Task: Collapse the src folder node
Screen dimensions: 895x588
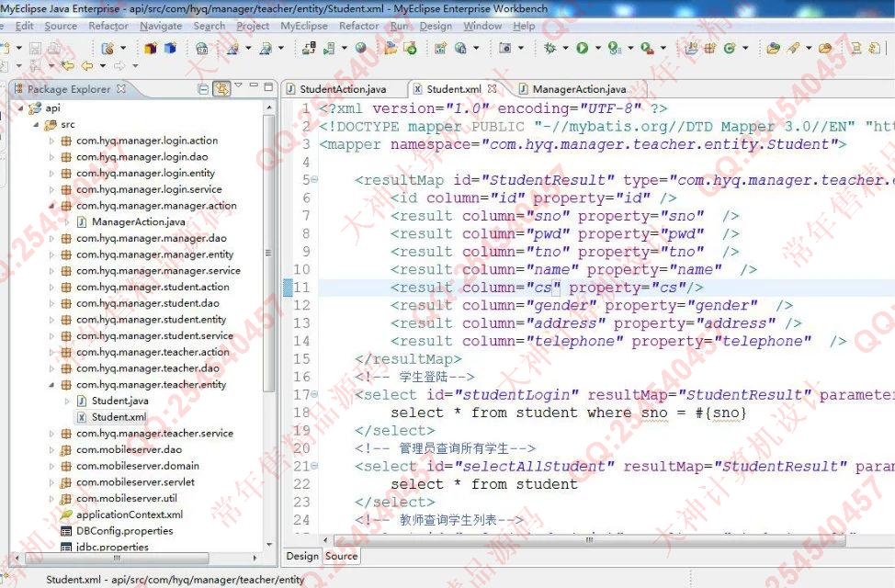Action: [37, 124]
